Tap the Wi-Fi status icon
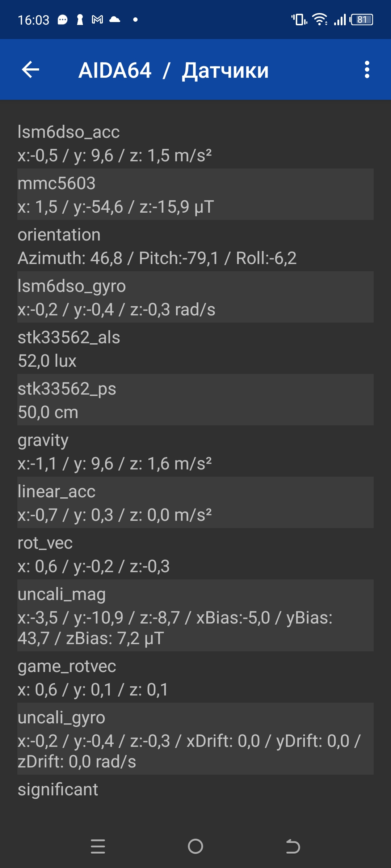The width and height of the screenshot is (391, 868). pyautogui.click(x=320, y=20)
